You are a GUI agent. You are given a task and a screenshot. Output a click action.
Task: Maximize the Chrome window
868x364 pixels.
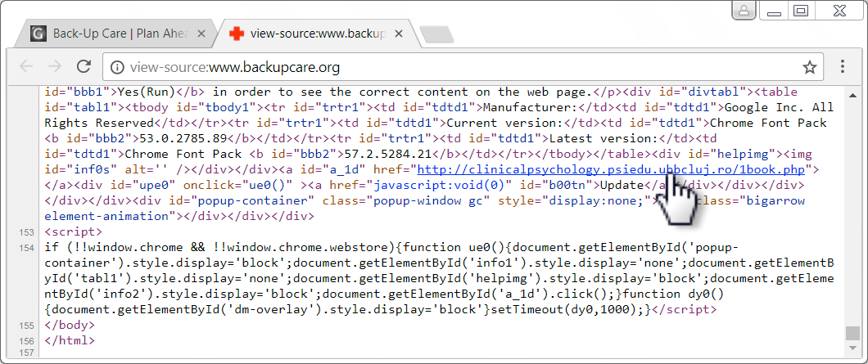click(x=801, y=10)
